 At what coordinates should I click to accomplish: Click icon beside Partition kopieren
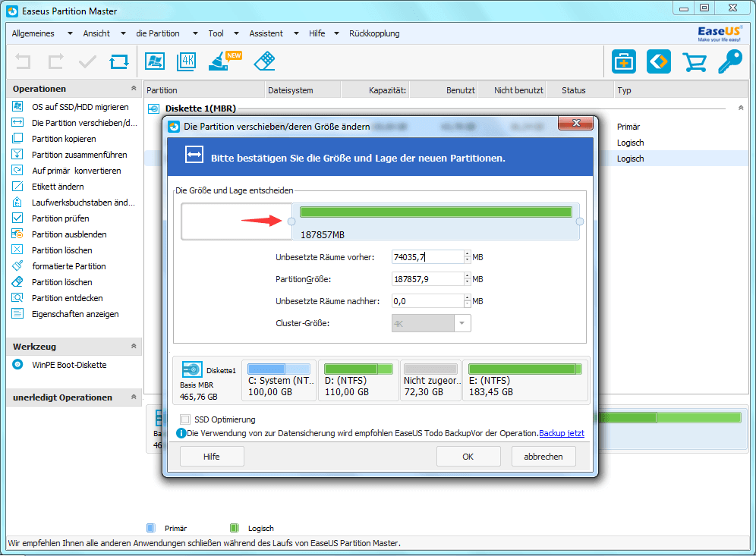tap(17, 138)
